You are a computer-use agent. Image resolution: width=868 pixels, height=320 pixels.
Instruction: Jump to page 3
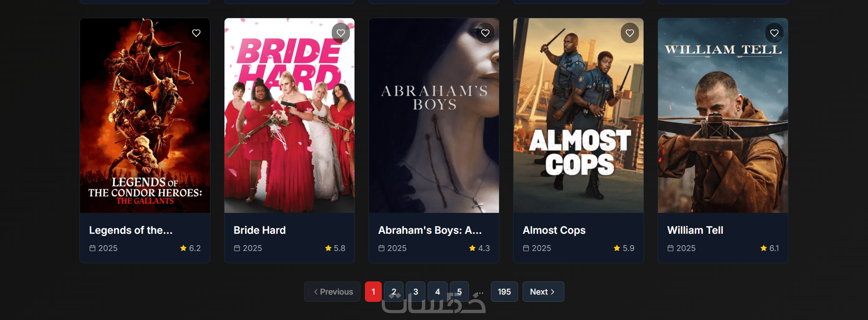415,292
